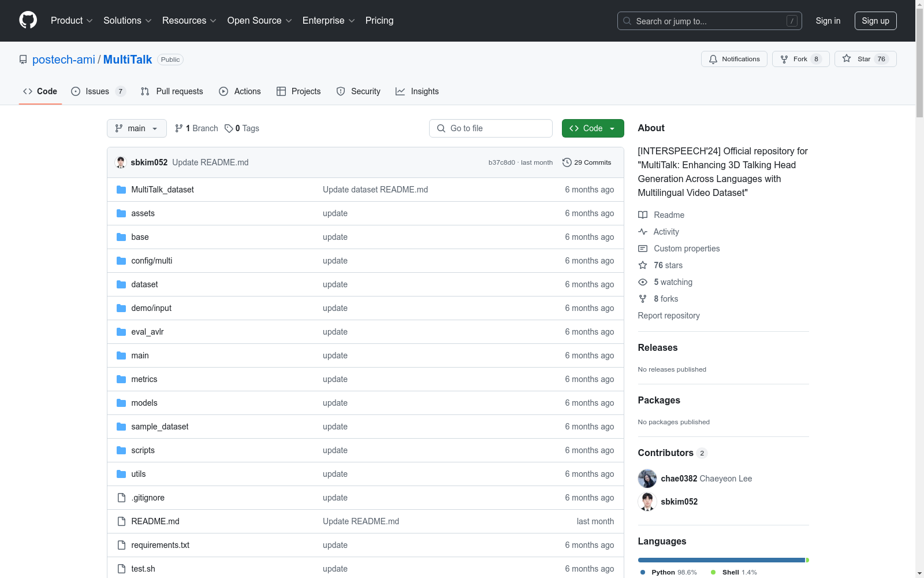View the 29 Commits history link
This screenshot has height=578, width=924.
coord(587,162)
